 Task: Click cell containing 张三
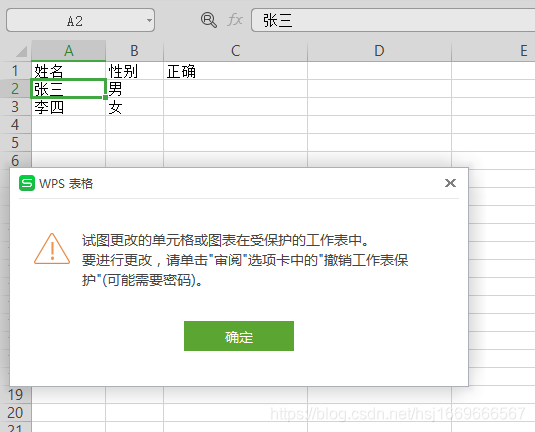pyautogui.click(x=69, y=89)
